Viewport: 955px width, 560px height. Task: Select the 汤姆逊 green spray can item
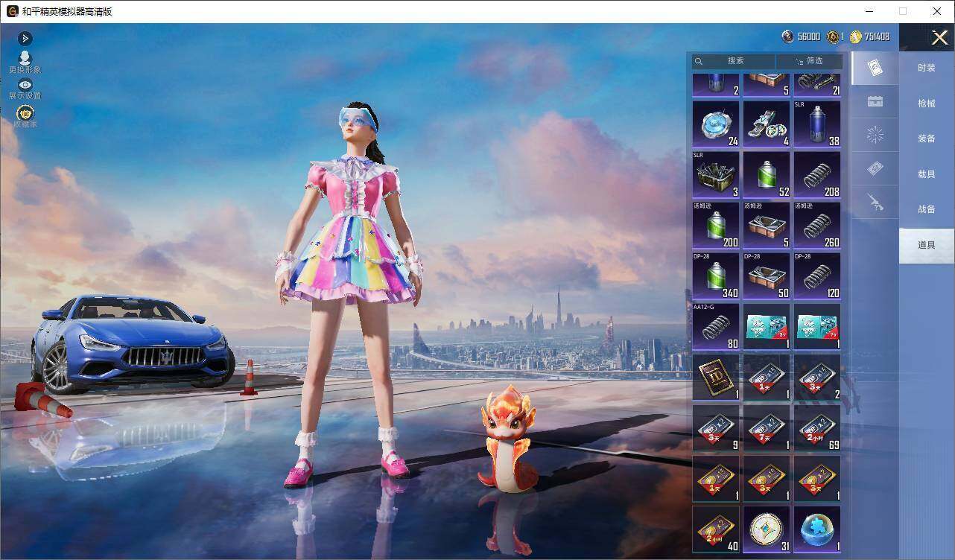[716, 225]
